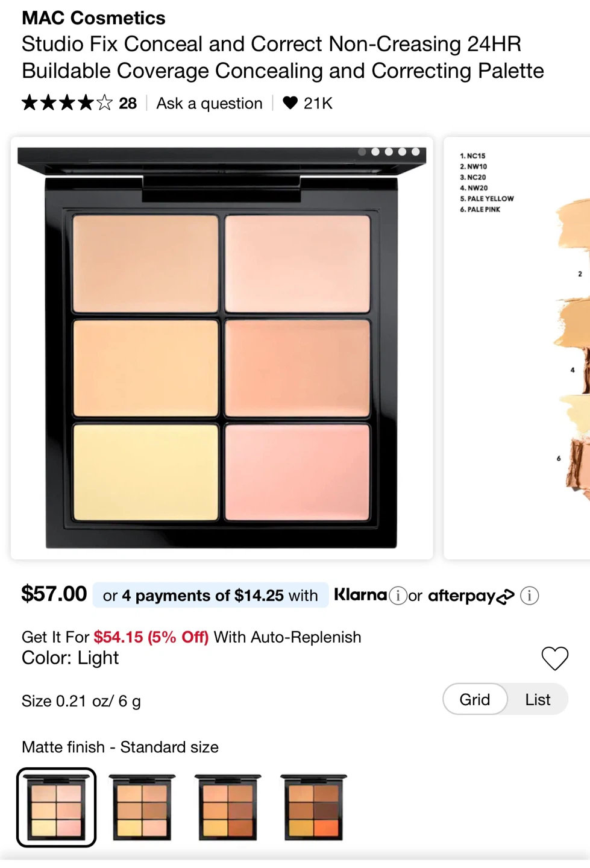Switch swatch view to List

click(538, 699)
